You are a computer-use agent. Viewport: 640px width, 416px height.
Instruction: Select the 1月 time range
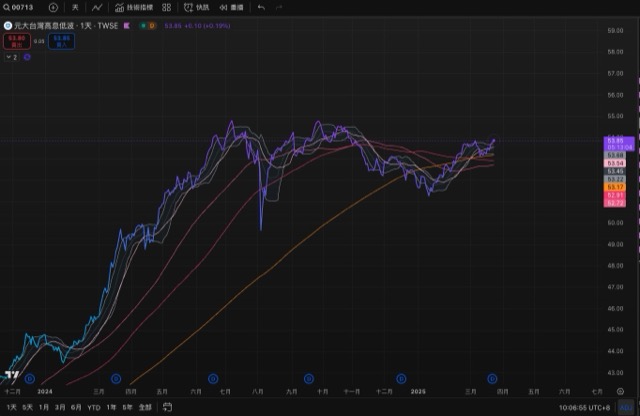[x=44, y=407]
